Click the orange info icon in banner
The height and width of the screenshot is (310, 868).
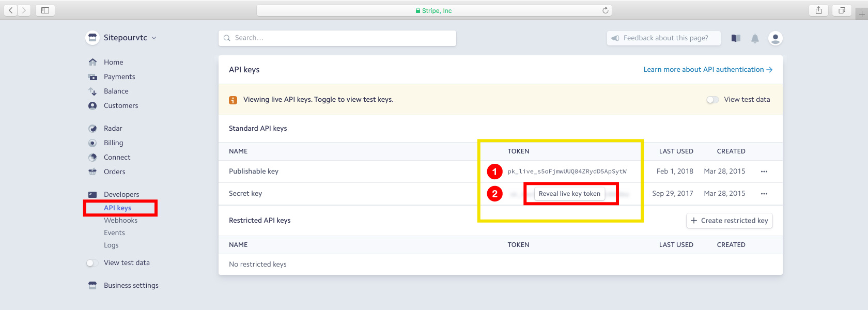coord(233,100)
